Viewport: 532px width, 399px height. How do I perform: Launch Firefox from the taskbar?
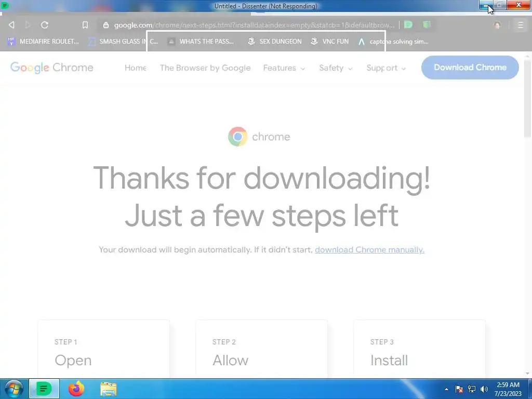coord(76,389)
